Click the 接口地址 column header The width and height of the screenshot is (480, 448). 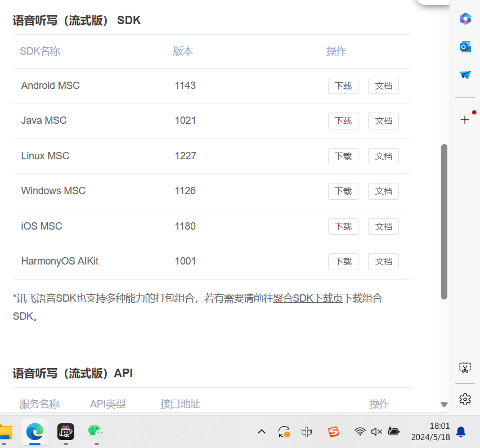tap(180, 404)
